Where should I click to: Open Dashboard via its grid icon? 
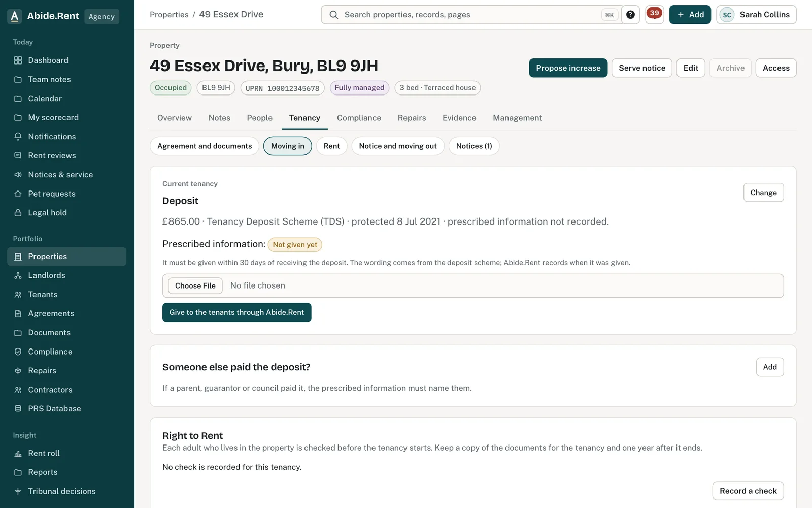18,60
